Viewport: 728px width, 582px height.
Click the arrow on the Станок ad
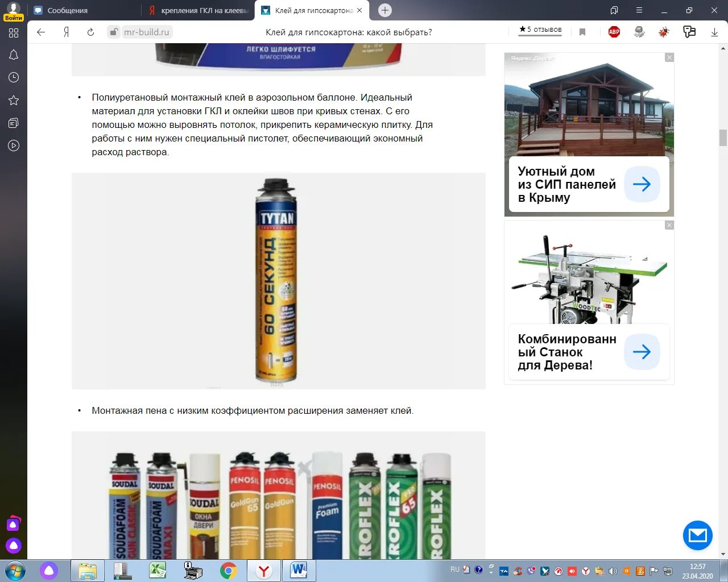click(642, 352)
